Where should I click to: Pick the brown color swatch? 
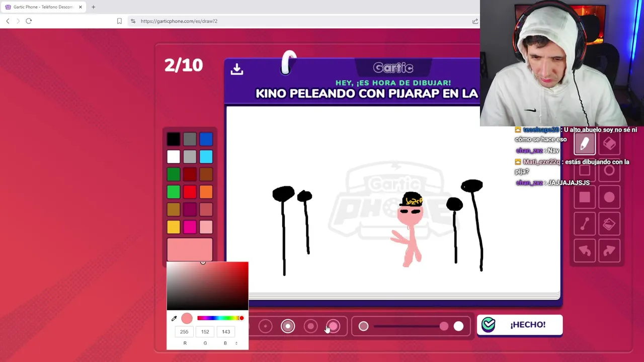coord(206,174)
